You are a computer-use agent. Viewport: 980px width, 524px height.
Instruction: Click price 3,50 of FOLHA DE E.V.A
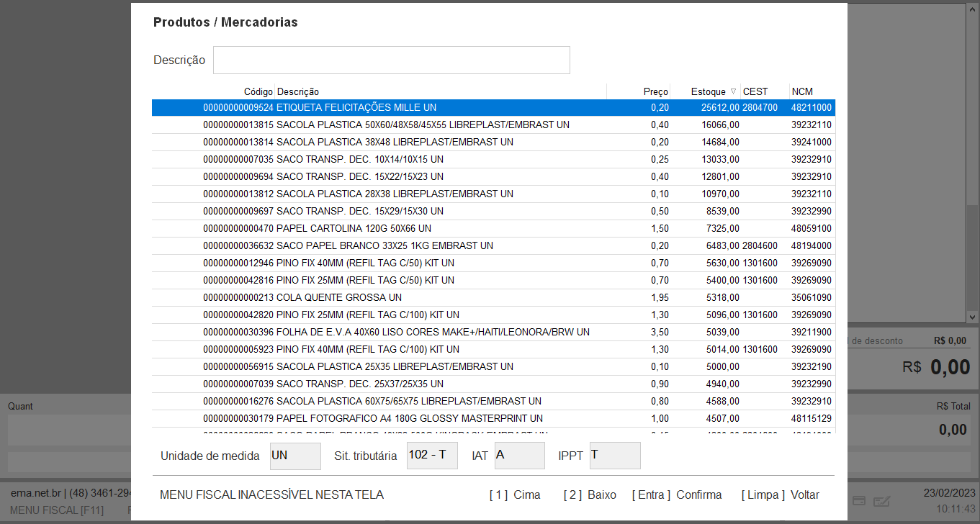click(660, 332)
